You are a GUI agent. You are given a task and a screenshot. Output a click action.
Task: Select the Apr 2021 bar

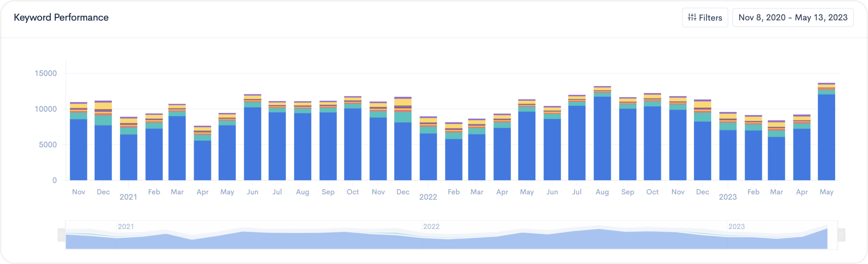tap(203, 153)
